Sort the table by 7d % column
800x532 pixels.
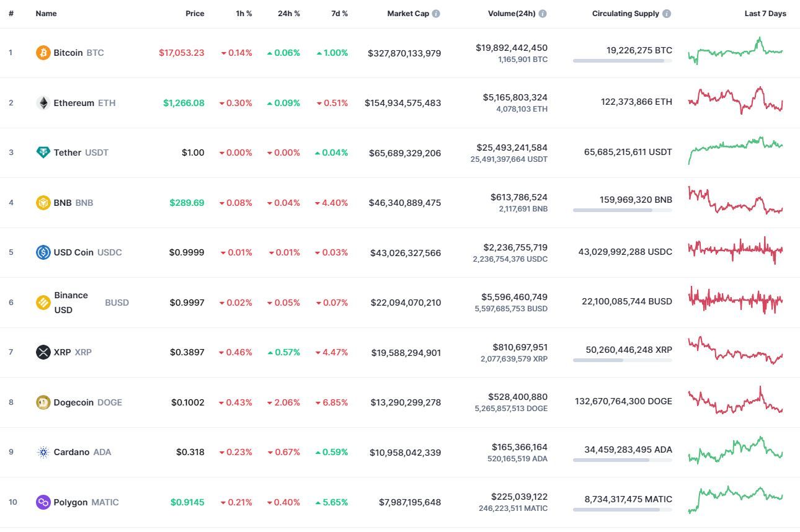click(339, 14)
